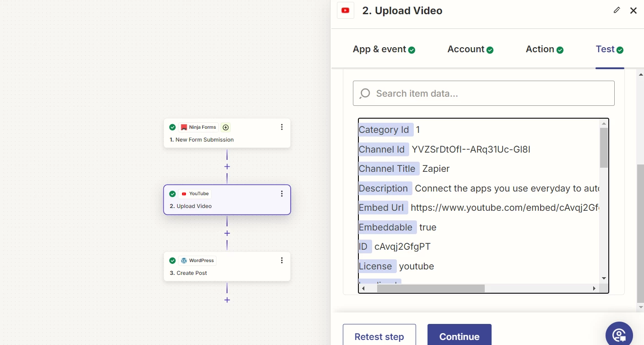Click the Retest step button

tap(379, 337)
